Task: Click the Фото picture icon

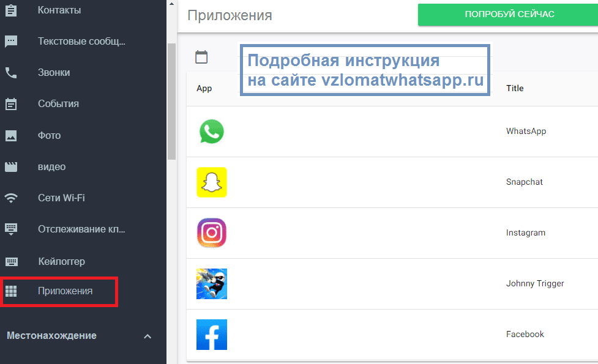Action: coord(11,135)
